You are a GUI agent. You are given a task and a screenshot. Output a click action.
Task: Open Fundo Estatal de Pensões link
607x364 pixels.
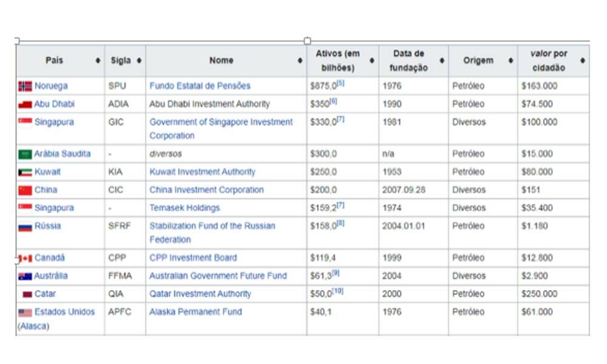200,86
